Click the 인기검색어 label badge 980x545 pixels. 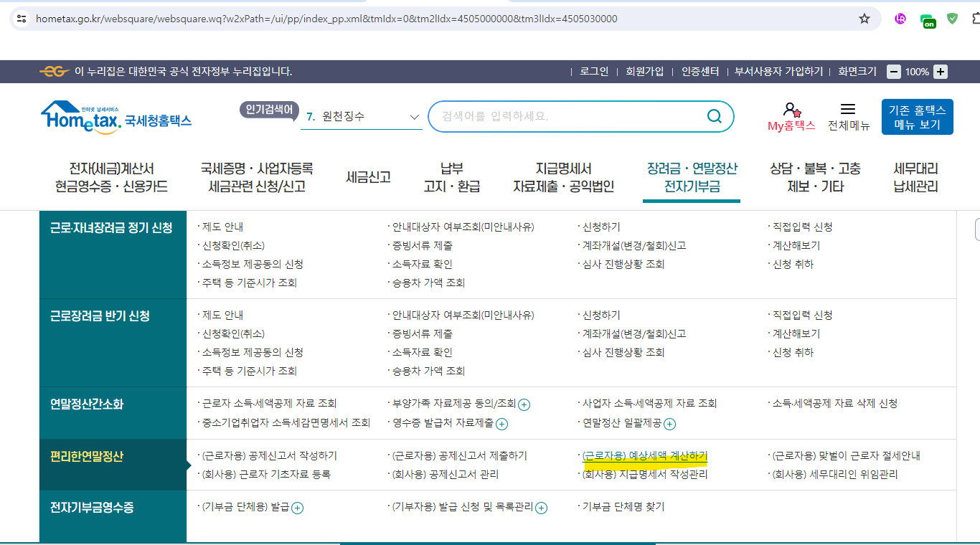[x=268, y=110]
